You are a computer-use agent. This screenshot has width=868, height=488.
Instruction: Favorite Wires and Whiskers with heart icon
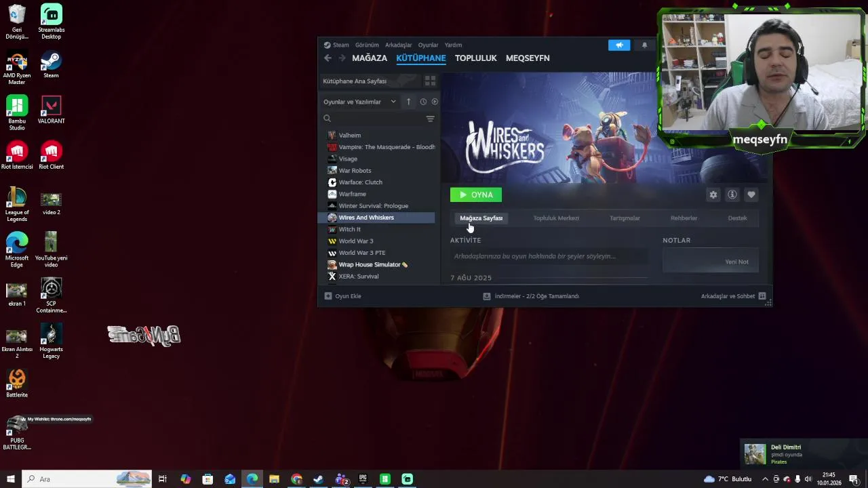pyautogui.click(x=751, y=195)
